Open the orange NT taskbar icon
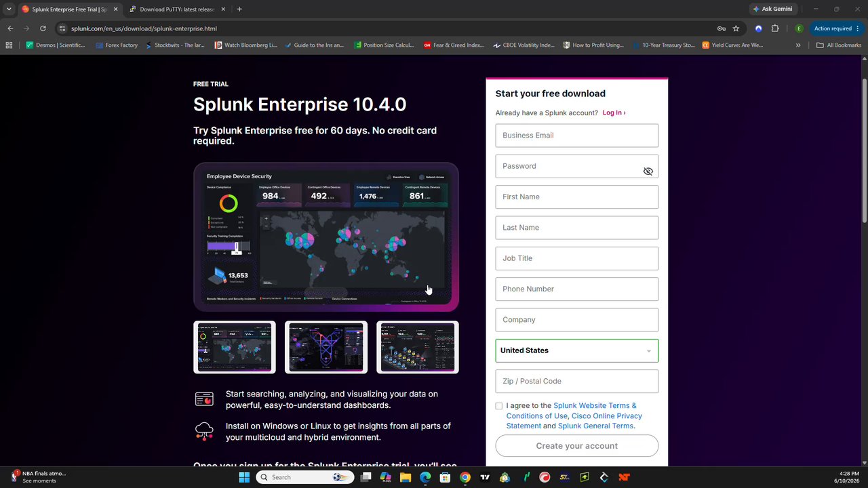The width and height of the screenshot is (868, 488). point(624,477)
